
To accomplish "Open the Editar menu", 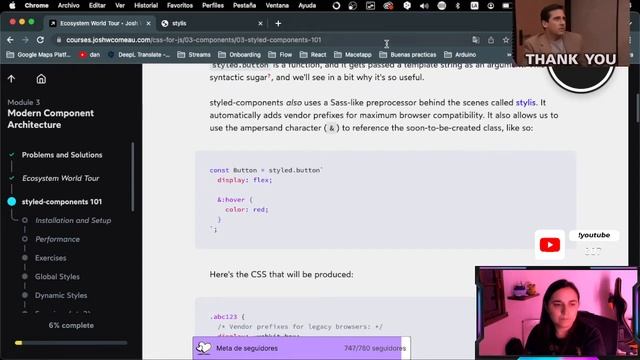I will click(97, 5).
